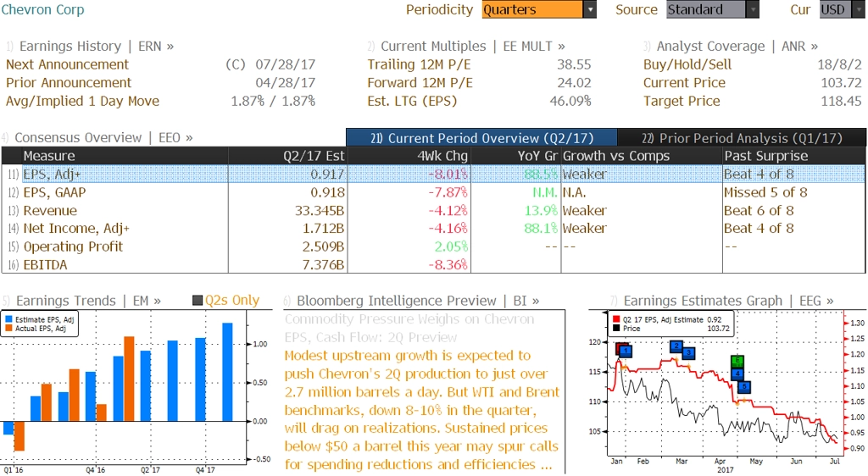Viewport: 868px width, 476px height.
Task: Click green E earnings marker on graph
Action: (x=737, y=361)
